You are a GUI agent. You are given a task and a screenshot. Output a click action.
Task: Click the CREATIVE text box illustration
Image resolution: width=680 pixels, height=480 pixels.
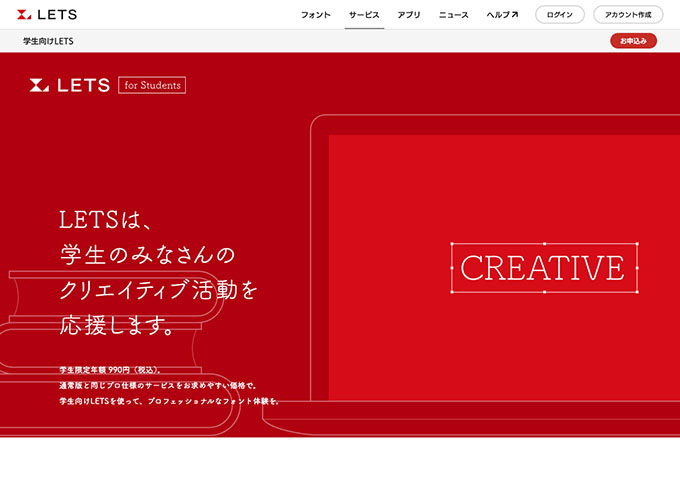(x=544, y=268)
